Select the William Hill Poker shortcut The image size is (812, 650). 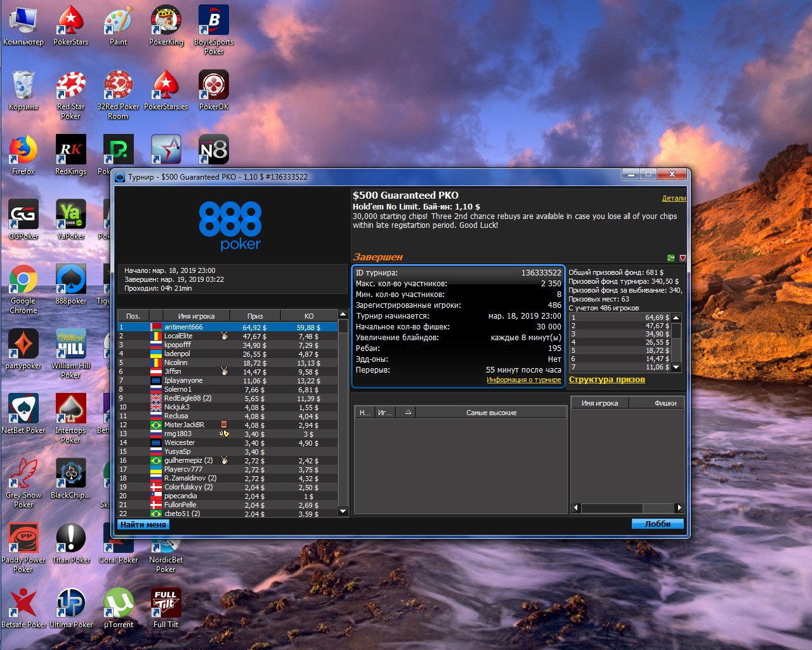click(x=70, y=354)
